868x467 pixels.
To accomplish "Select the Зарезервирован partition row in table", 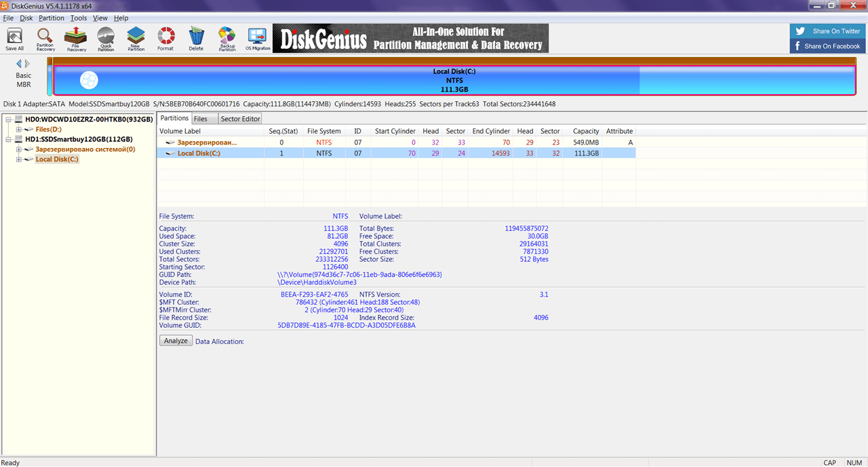I will pyautogui.click(x=397, y=143).
